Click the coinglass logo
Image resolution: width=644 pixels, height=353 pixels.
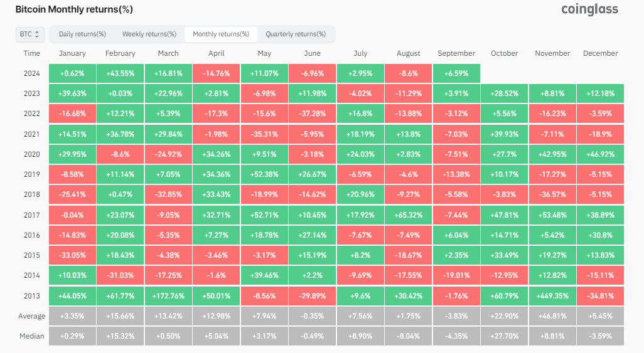point(589,9)
